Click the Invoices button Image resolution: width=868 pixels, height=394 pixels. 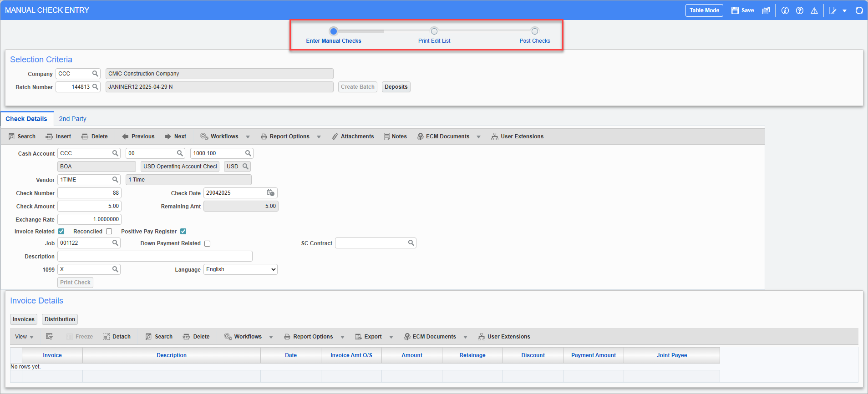point(24,319)
